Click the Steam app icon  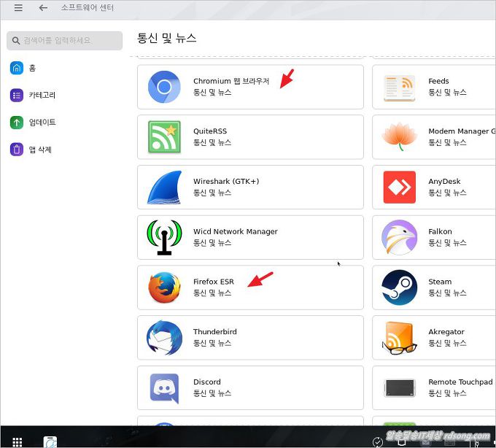399,287
